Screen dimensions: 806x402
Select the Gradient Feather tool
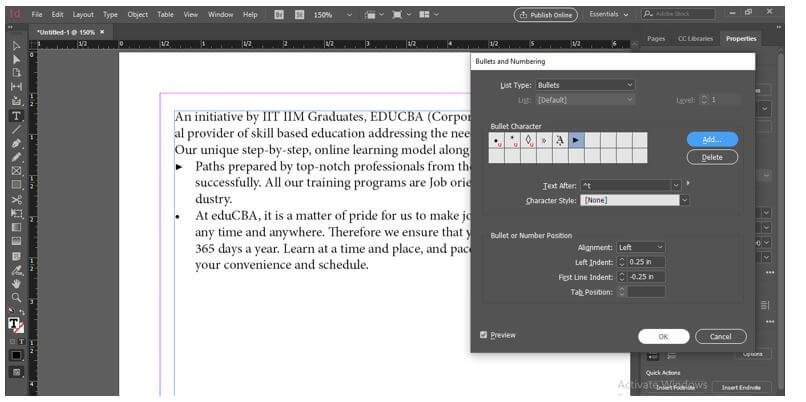click(x=16, y=241)
